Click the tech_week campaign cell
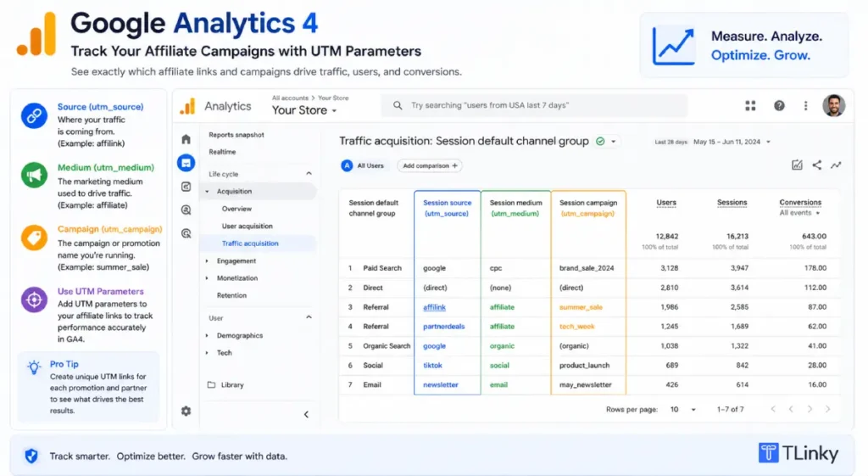This screenshot has height=476, width=868. click(576, 327)
